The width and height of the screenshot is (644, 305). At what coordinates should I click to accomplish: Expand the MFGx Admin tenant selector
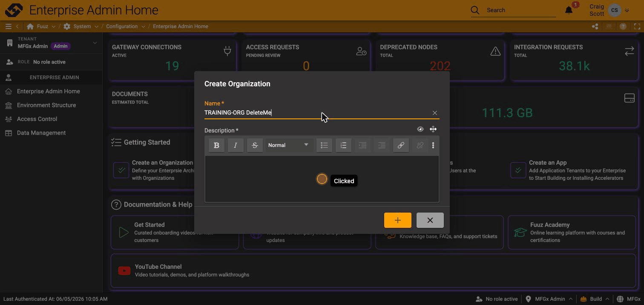coord(95,43)
